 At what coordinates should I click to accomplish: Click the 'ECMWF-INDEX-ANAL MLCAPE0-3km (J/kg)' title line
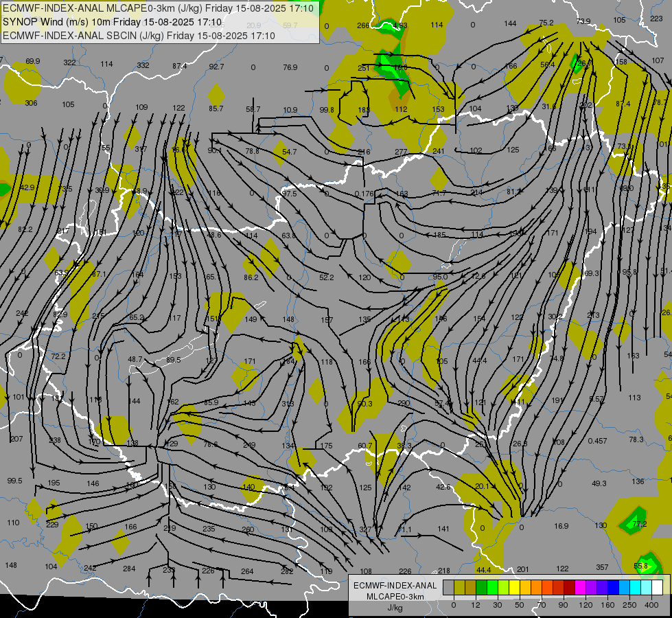[x=158, y=8]
